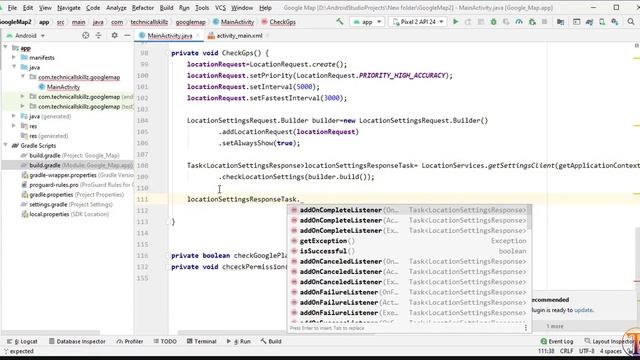
Task: Click Collapse All icon in project panel
Action: [98, 36]
